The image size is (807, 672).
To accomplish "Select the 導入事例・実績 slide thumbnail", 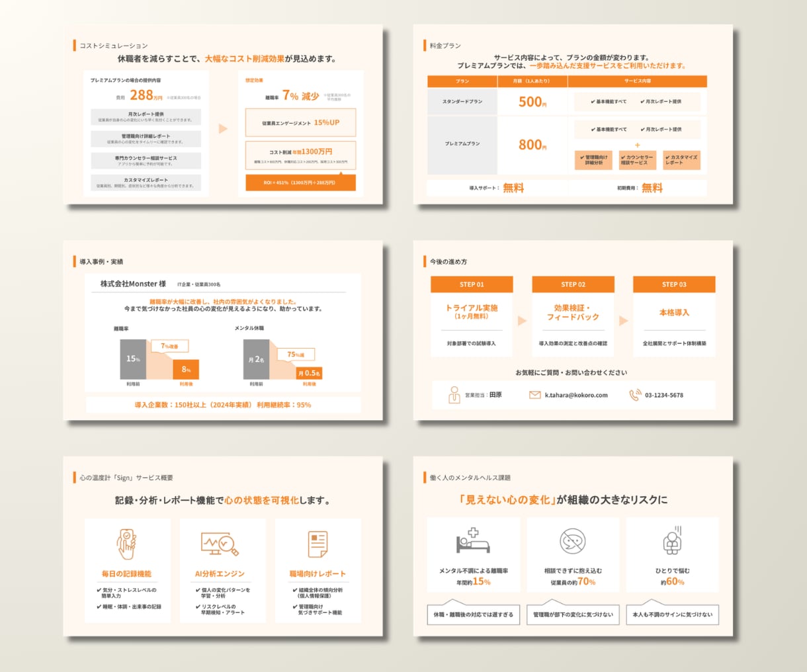I will point(223,330).
